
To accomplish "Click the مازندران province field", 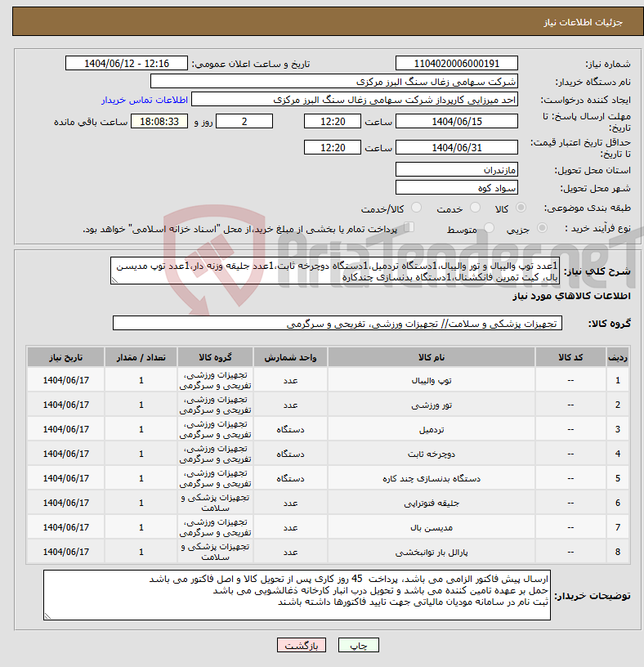I will coord(456,170).
